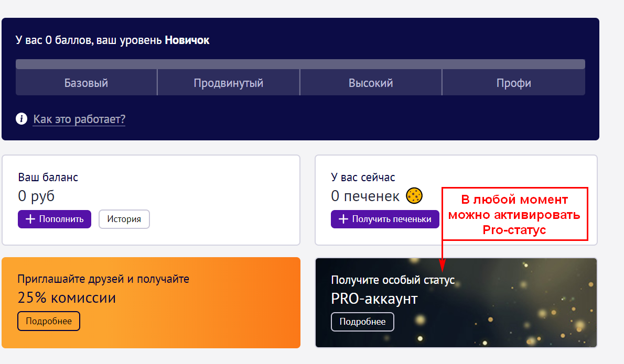Click the 'Пополнить' balance button
The width and height of the screenshot is (624, 364).
pos(55,219)
